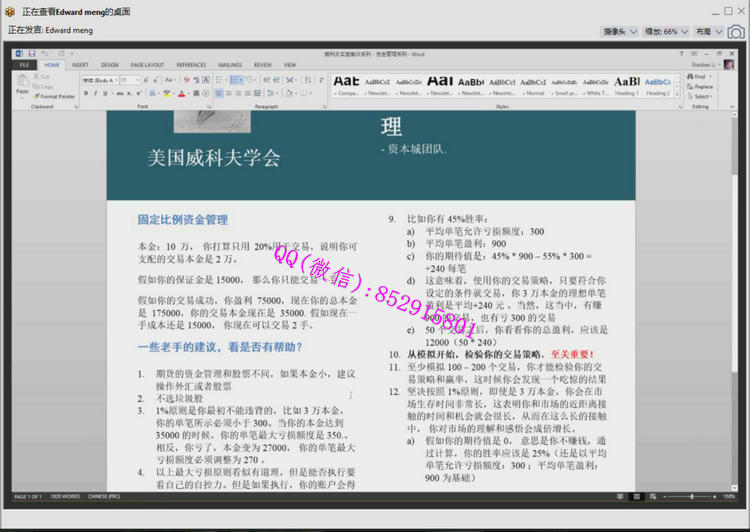Apply Bold formatting from the ribbon
Viewport: 750px width, 532px height.
tap(86, 93)
